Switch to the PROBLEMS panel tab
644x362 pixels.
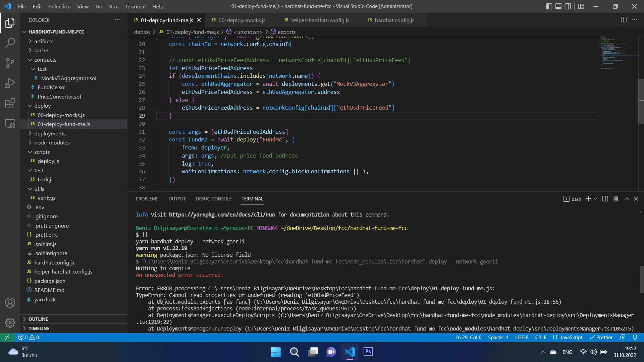(x=147, y=199)
